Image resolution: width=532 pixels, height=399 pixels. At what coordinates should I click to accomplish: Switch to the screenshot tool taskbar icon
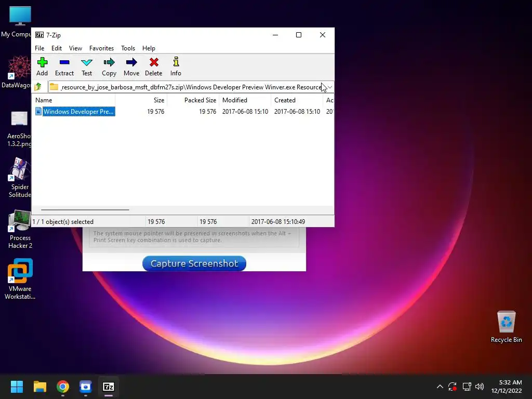coord(86,387)
